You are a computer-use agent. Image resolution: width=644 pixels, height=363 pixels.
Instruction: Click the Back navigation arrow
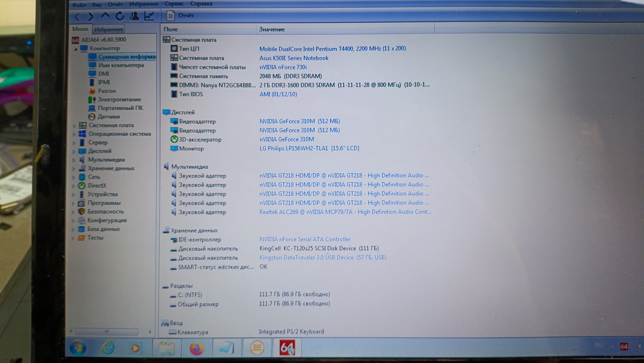[77, 17]
